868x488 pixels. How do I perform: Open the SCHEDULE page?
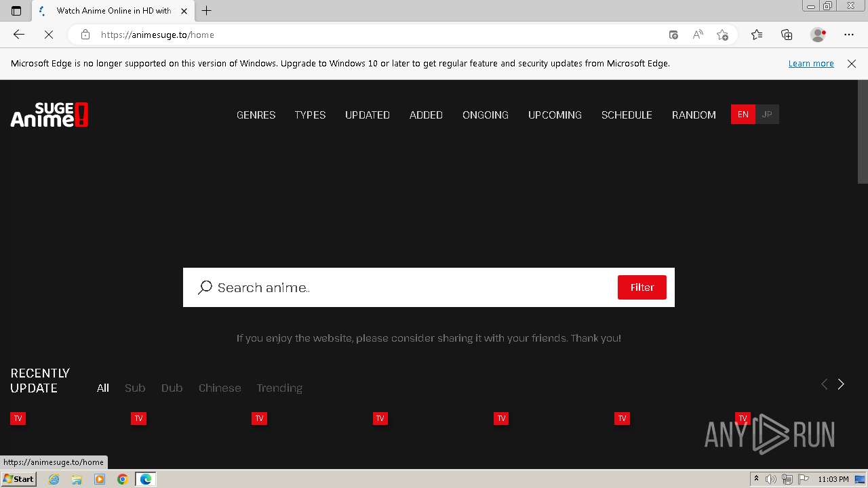point(627,115)
